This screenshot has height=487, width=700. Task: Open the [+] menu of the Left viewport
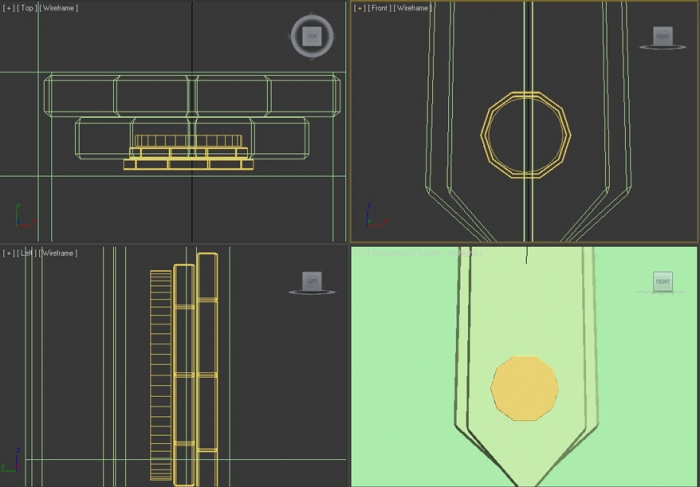tap(8, 253)
